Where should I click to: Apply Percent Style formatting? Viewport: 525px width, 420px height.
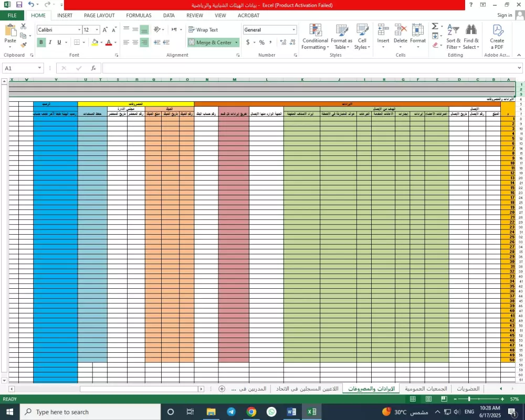(261, 43)
